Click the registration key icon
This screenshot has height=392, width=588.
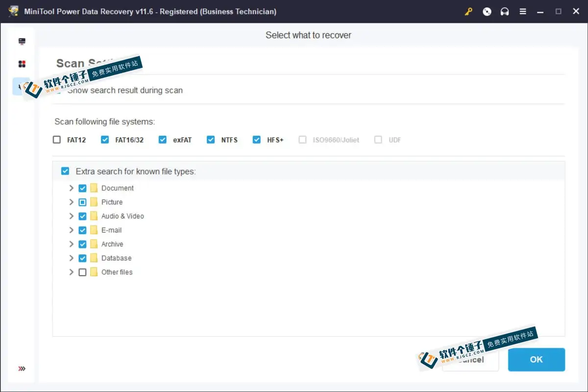tap(468, 11)
